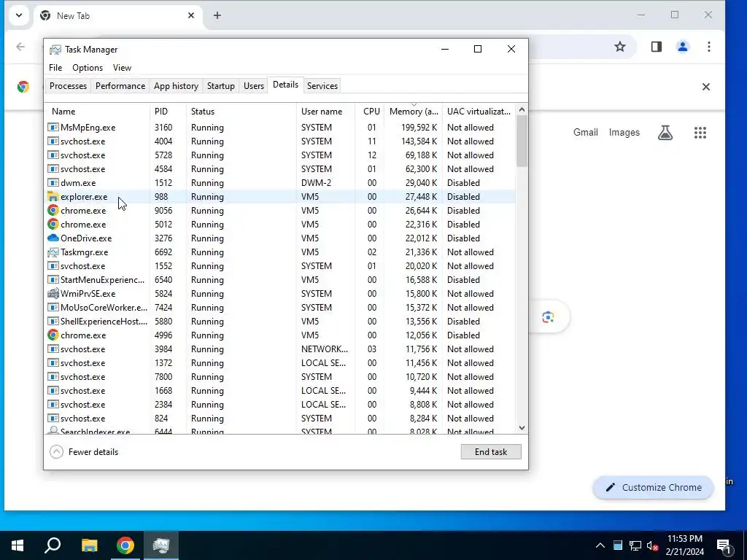Click the OneDrive.exe cloud icon
747x560 pixels.
pos(53,238)
